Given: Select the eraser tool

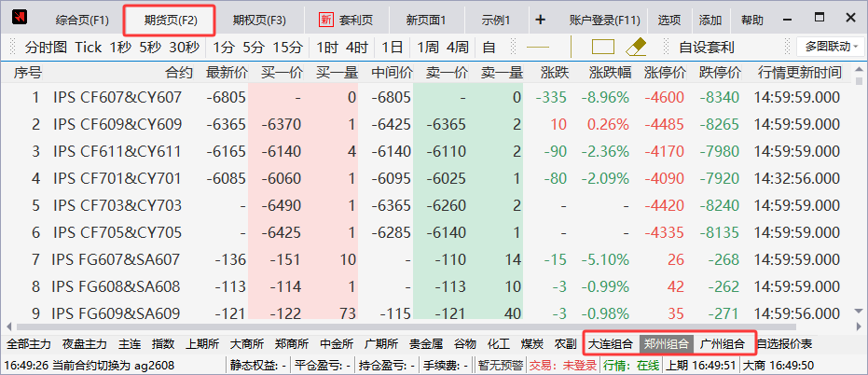Looking at the screenshot, I should coord(636,47).
